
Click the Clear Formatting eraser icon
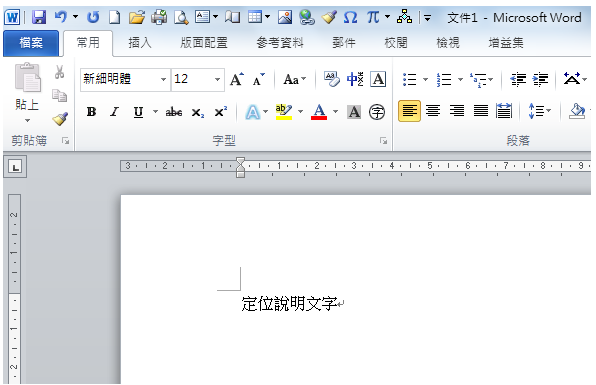[331, 79]
